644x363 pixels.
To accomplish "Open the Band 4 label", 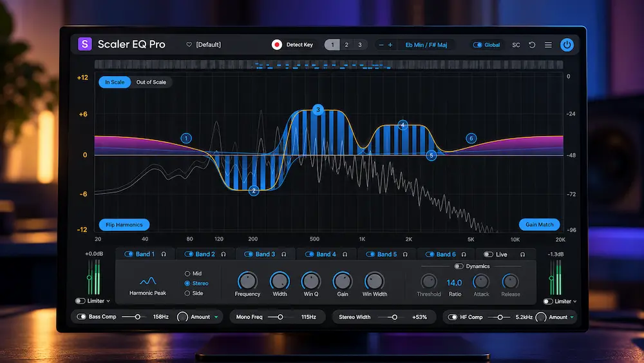I will [x=326, y=254].
